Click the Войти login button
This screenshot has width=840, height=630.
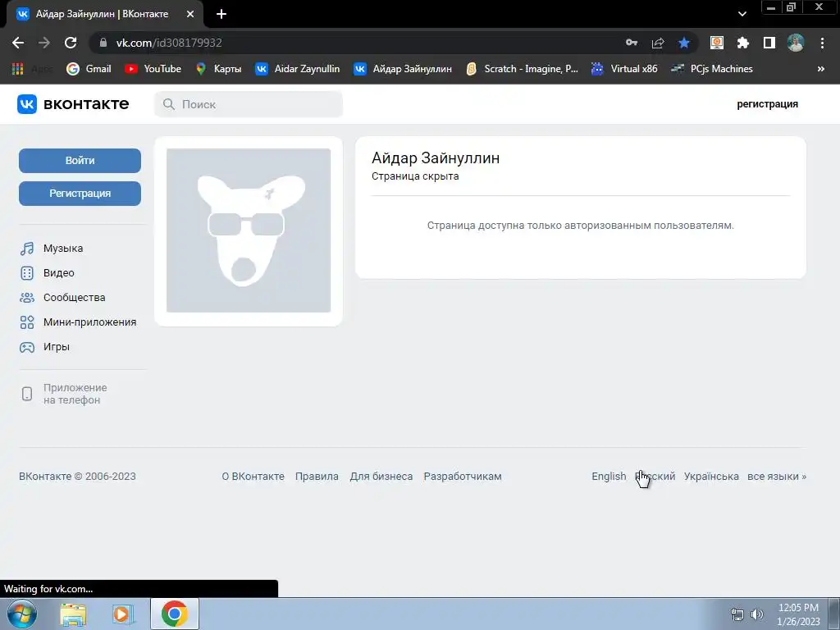click(80, 161)
